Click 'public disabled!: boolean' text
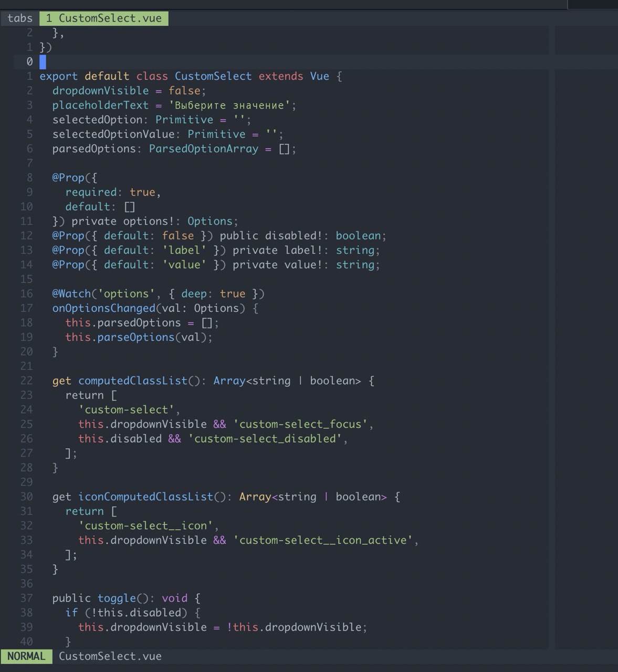 pos(300,236)
